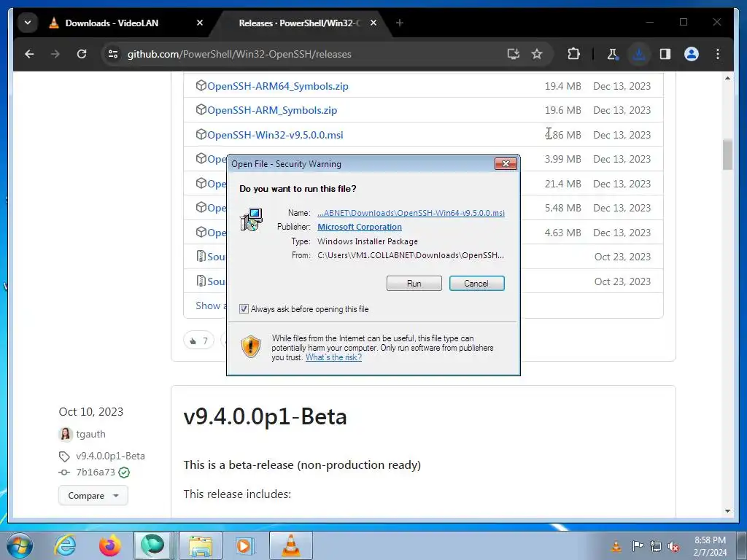Click the thumbs up reaction with 7
This screenshot has width=747, height=560.
click(x=198, y=341)
